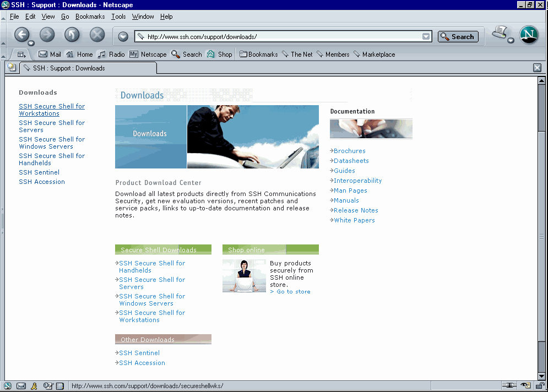The width and height of the screenshot is (548, 392).
Task: Open Radio from the personal toolbar
Action: click(x=111, y=55)
